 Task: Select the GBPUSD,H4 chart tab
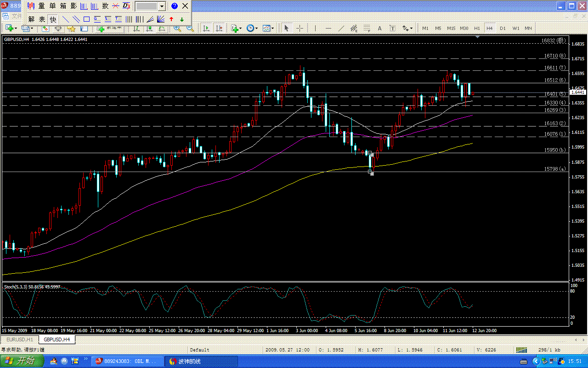57,339
